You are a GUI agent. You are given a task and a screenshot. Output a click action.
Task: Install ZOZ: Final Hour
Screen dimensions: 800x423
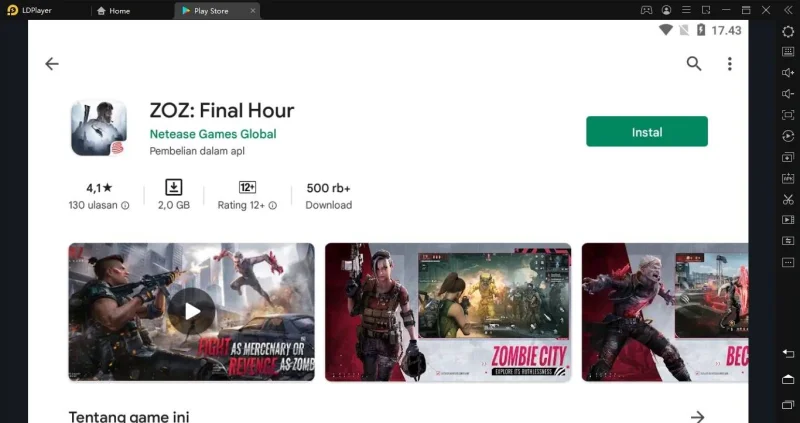pos(646,132)
